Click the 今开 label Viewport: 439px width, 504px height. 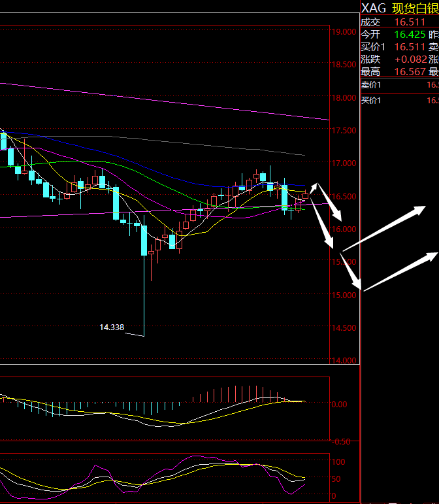coord(370,35)
